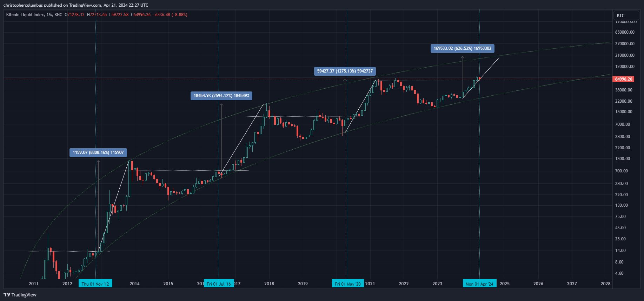
Task: Click the 4.60 level on price scale
Action: [619, 273]
